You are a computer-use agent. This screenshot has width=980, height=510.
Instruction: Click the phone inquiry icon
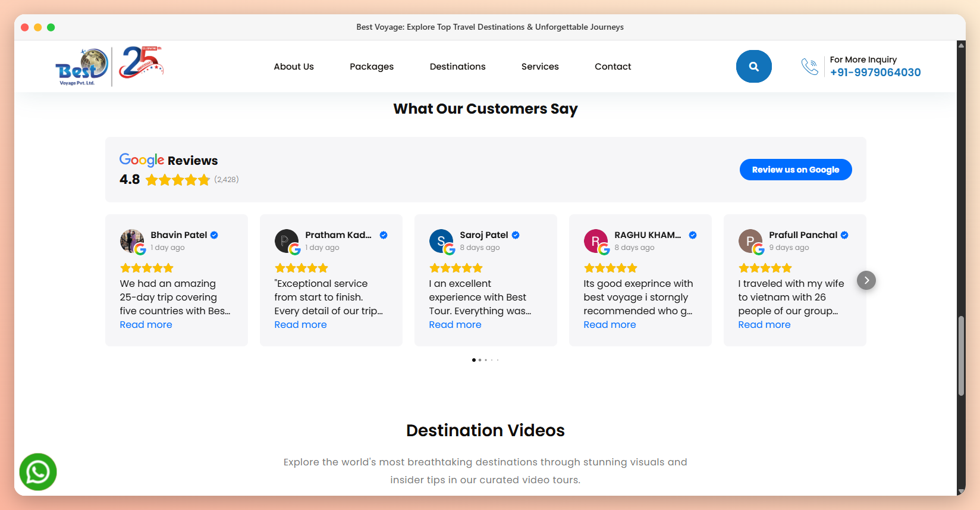[809, 67]
